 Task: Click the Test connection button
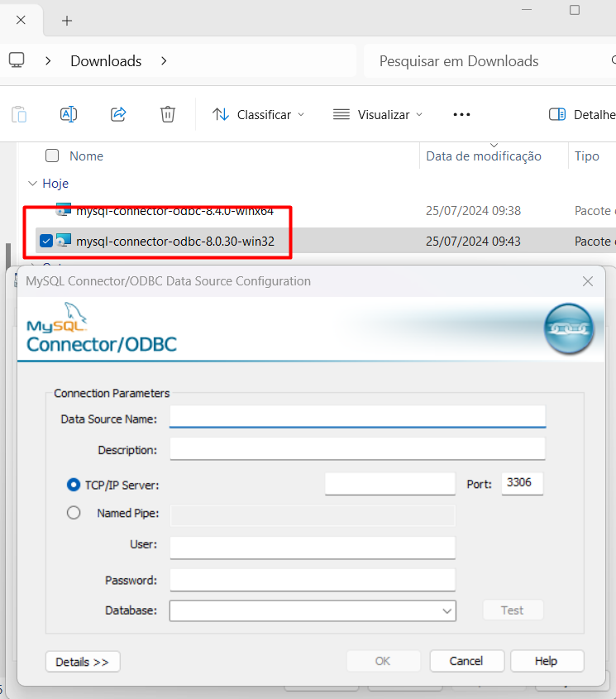pos(513,610)
